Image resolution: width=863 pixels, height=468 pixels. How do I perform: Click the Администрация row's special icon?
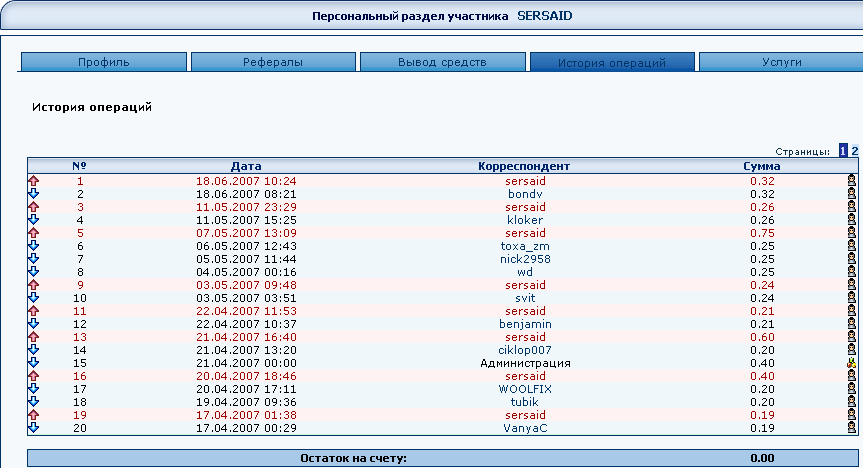tap(851, 363)
